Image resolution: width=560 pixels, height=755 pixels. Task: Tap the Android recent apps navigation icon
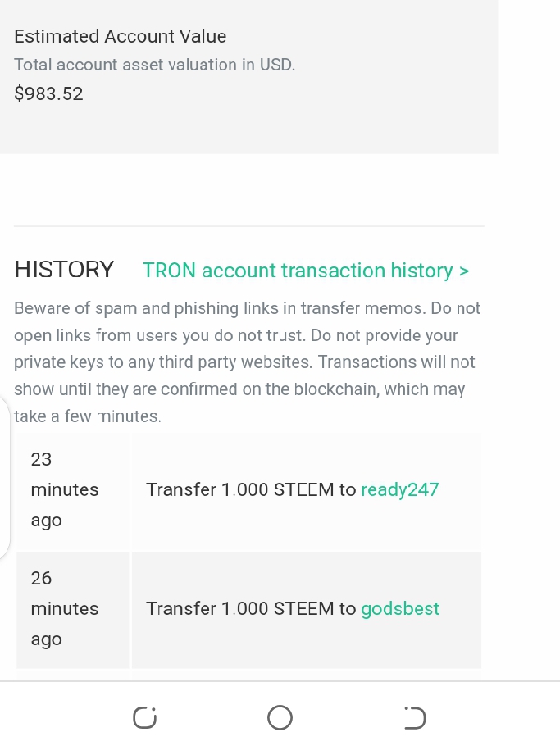[x=145, y=718]
